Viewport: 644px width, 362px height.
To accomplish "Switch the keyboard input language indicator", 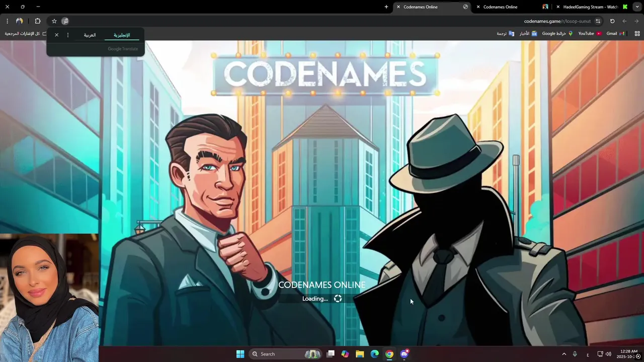I will click(x=588, y=354).
